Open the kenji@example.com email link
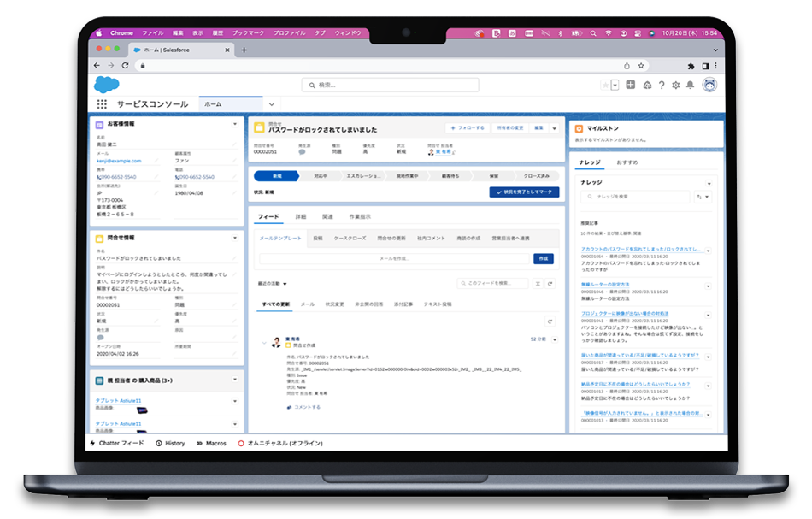 (x=119, y=161)
